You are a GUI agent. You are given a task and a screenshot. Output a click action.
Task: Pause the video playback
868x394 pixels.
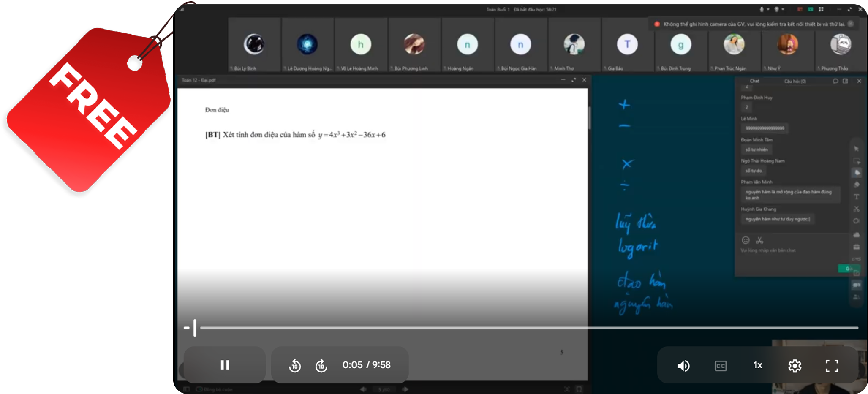(225, 365)
